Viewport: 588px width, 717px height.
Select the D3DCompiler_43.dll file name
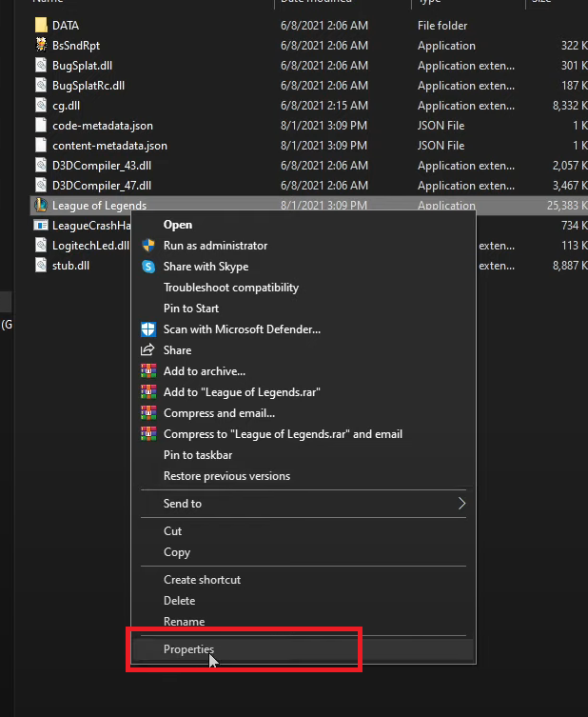coord(102,166)
